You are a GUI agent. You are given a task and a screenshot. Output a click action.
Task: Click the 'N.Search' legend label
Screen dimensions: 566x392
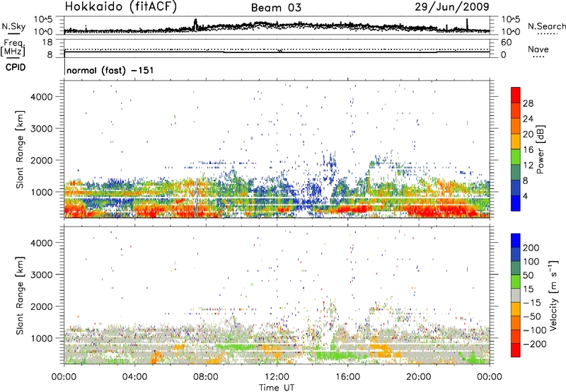click(x=546, y=26)
